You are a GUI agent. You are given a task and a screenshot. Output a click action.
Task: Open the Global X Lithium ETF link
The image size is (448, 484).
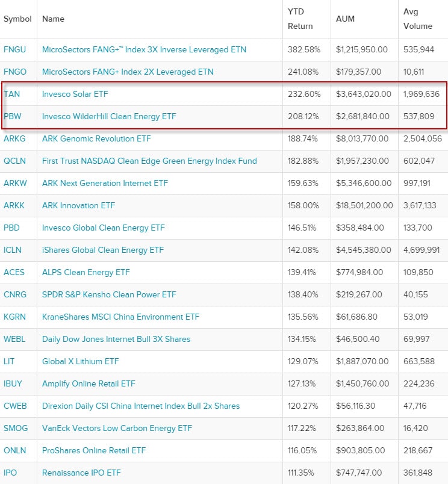pyautogui.click(x=80, y=361)
